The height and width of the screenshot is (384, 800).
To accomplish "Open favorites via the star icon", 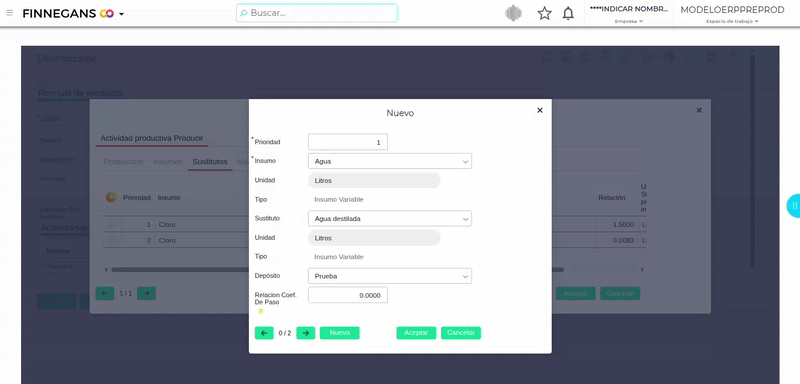I will pos(544,13).
